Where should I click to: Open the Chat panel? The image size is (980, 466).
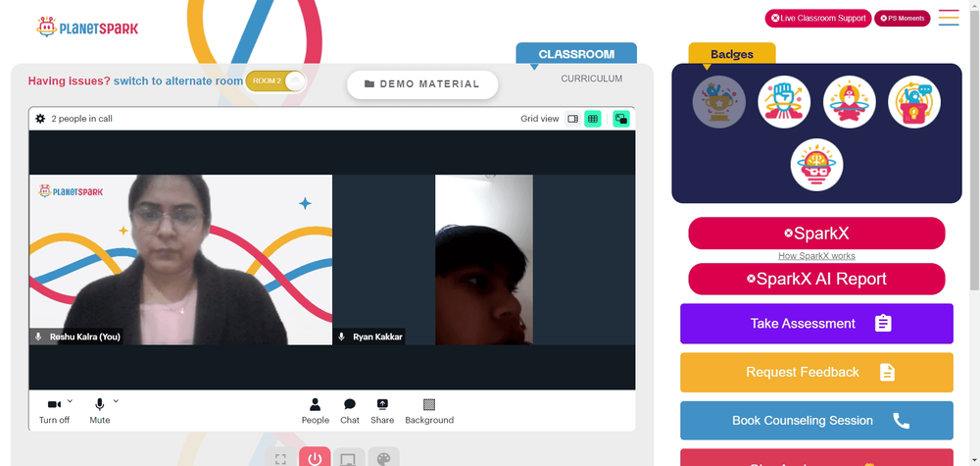(x=350, y=411)
